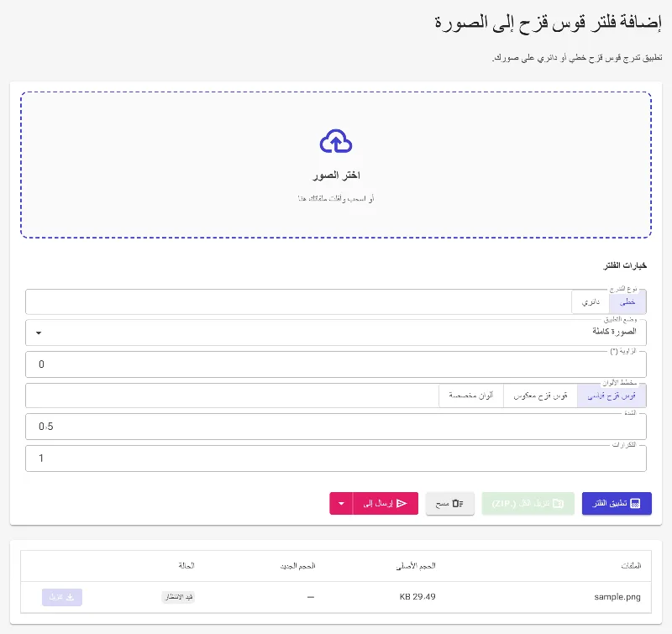Viewport: 672px width, 634px height.
Task: Select the خطي gradient type toggle
Action: point(627,301)
